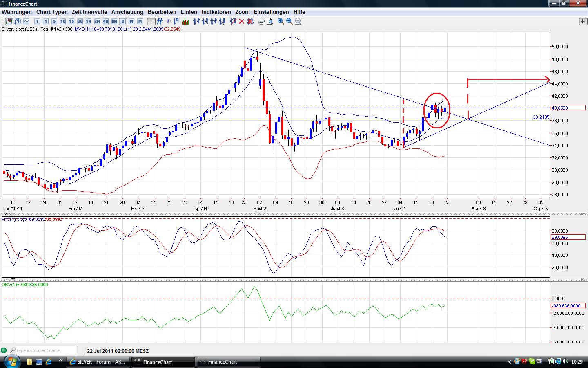The height and width of the screenshot is (368, 588).
Task: Click the -980.636,0000 OBV value label
Action: click(568, 306)
